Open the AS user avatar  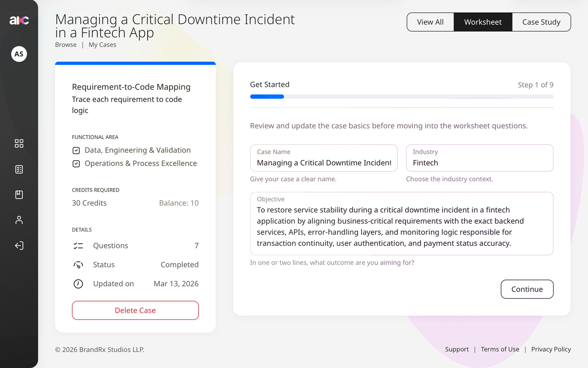(19, 54)
